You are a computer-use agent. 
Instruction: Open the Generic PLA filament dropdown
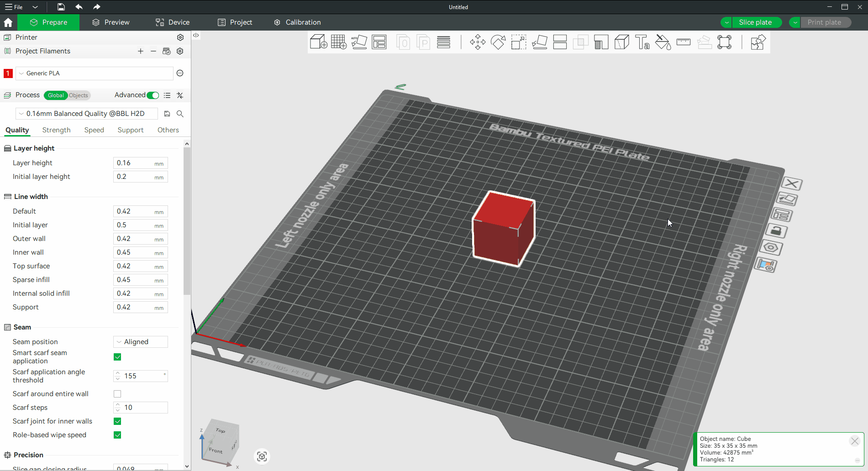pyautogui.click(x=95, y=73)
